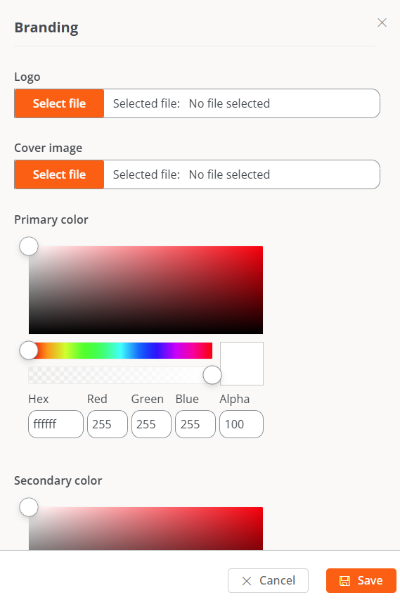Click the Cover image selected file field
Viewport: 400px width, 600px height.
click(242, 174)
